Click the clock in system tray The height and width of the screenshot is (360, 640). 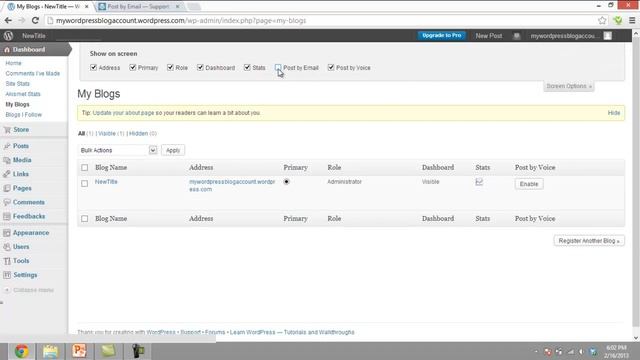[x=616, y=351]
